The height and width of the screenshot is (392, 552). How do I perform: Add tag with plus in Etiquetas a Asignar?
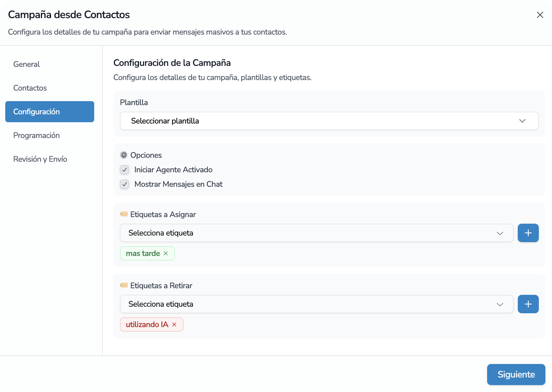tap(528, 233)
